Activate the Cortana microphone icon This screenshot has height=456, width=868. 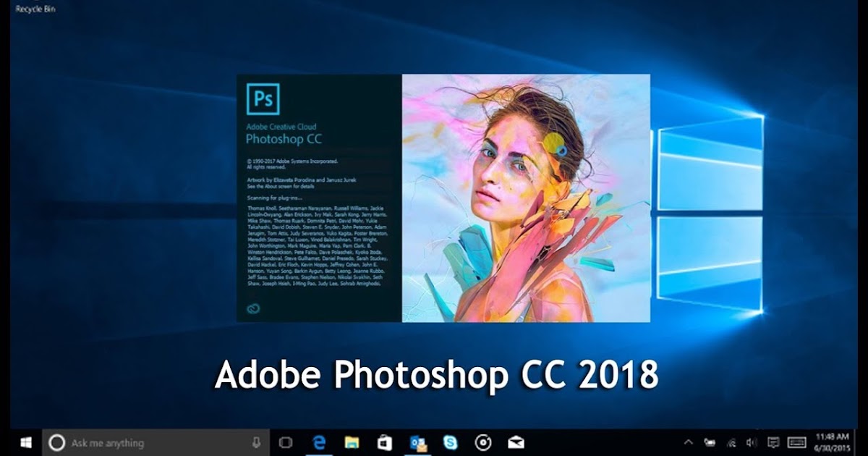256,442
